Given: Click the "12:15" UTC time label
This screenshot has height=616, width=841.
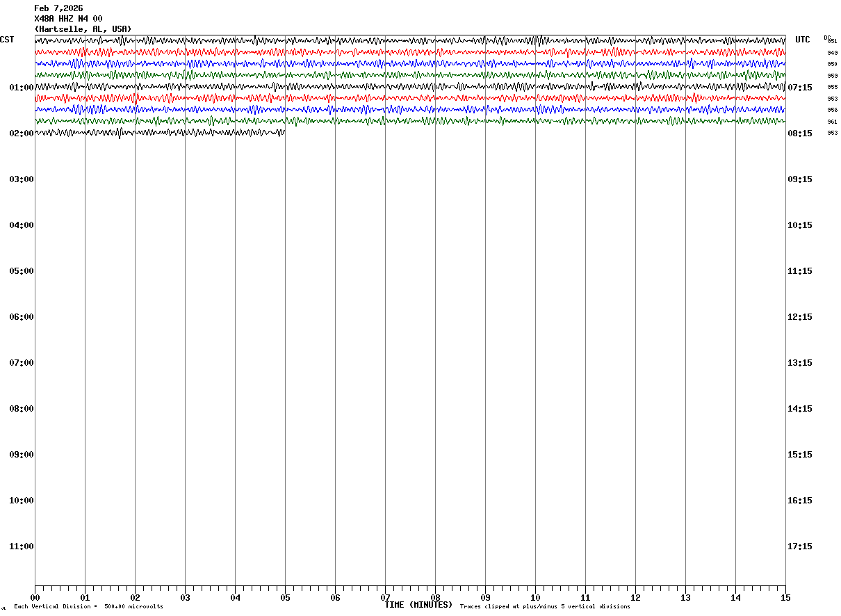Looking at the screenshot, I should (800, 317).
